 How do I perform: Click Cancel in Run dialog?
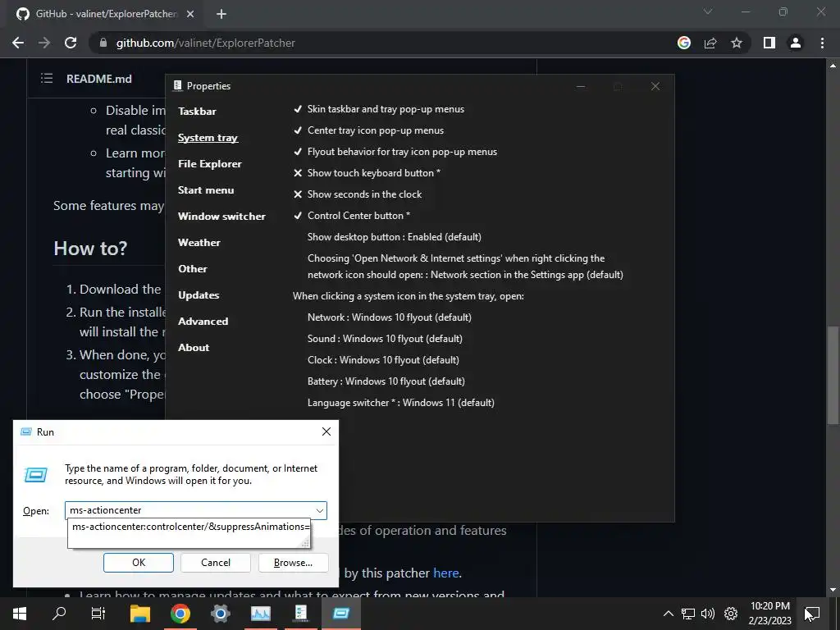[216, 563]
